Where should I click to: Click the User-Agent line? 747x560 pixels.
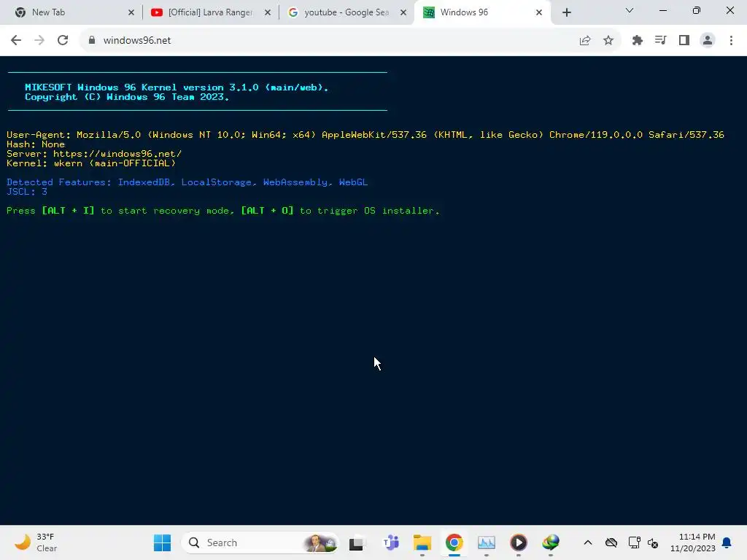[x=365, y=135]
